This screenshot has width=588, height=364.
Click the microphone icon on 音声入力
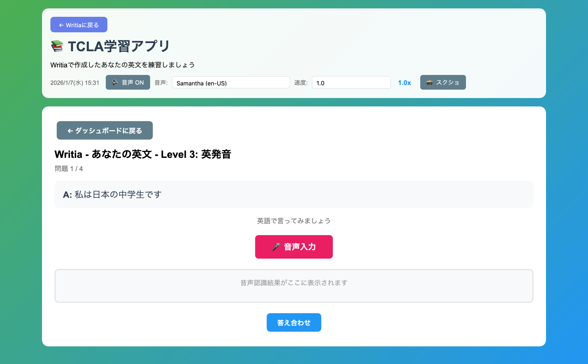[x=276, y=247]
